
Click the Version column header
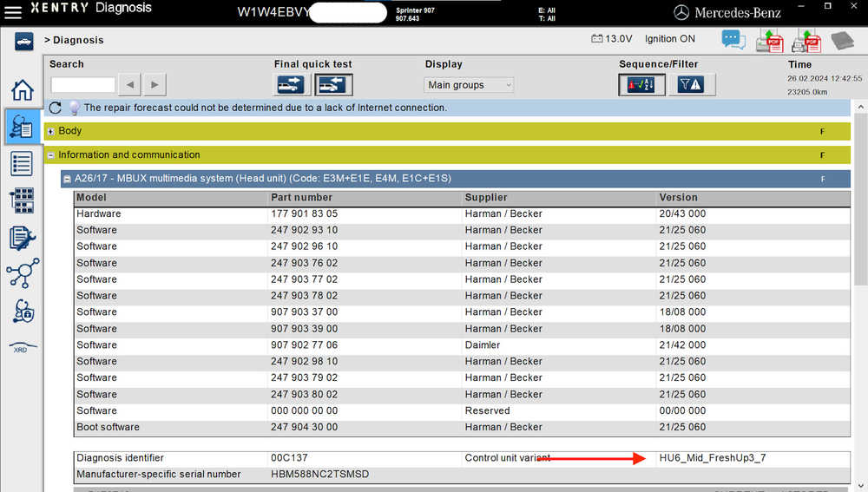(x=678, y=198)
